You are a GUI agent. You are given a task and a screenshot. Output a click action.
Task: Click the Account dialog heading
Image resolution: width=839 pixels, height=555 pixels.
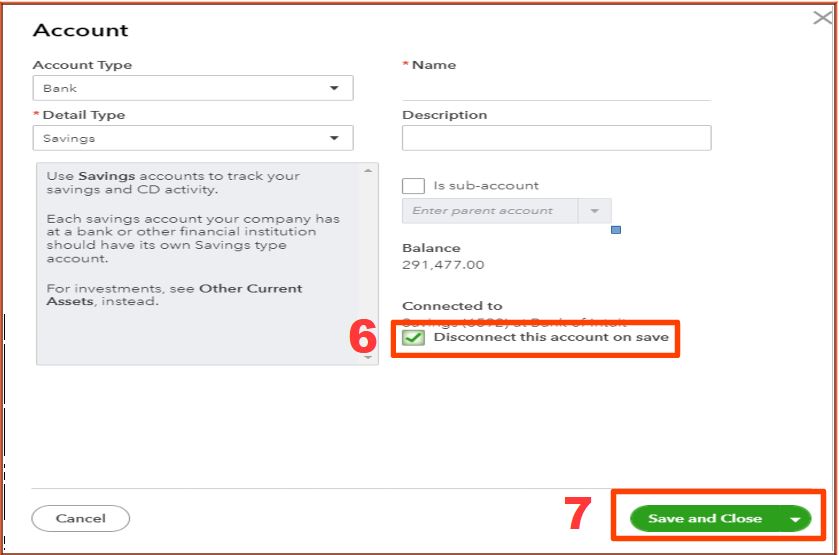[x=80, y=30]
